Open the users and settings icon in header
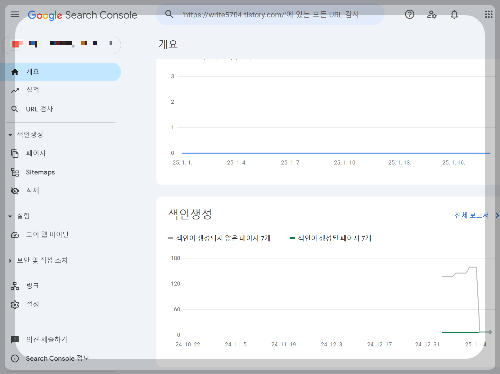500x374 pixels. tap(432, 14)
